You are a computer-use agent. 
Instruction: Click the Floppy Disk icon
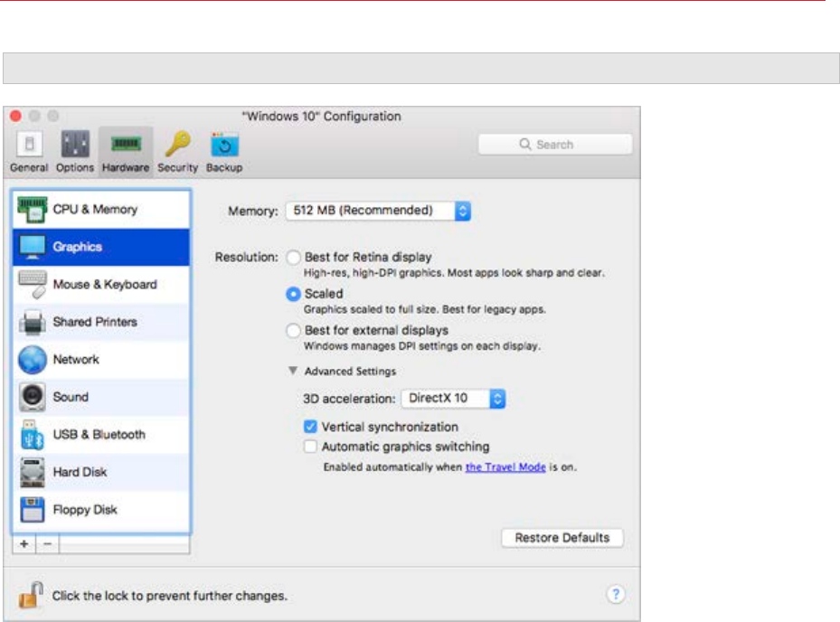[33, 510]
